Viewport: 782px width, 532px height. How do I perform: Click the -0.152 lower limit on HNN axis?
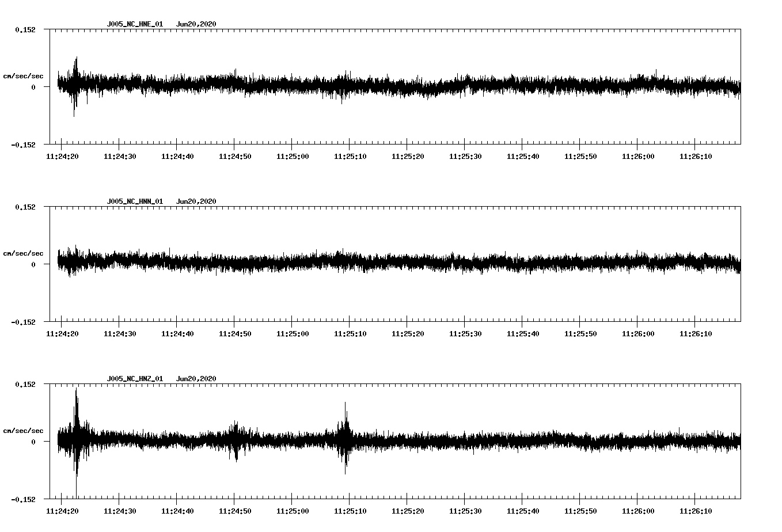[23, 322]
